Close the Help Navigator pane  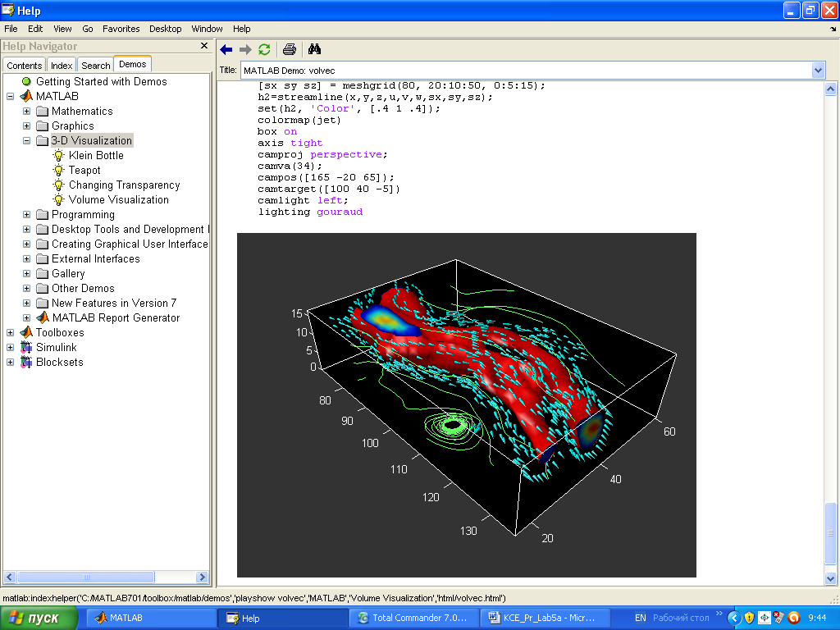coord(204,46)
